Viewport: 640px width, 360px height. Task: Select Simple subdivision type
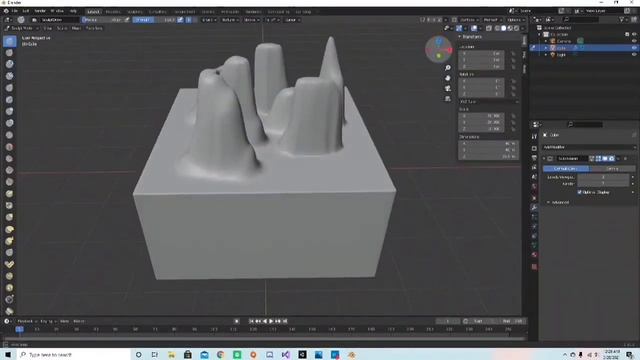(x=612, y=169)
